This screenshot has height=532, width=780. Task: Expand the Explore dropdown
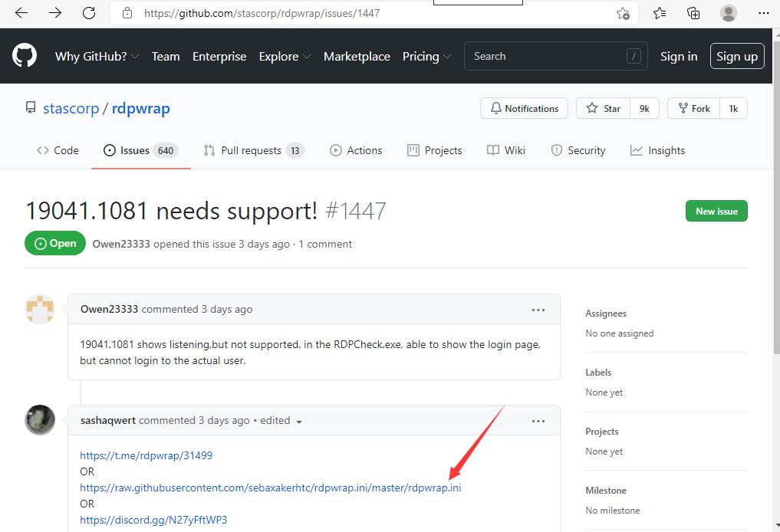point(285,56)
